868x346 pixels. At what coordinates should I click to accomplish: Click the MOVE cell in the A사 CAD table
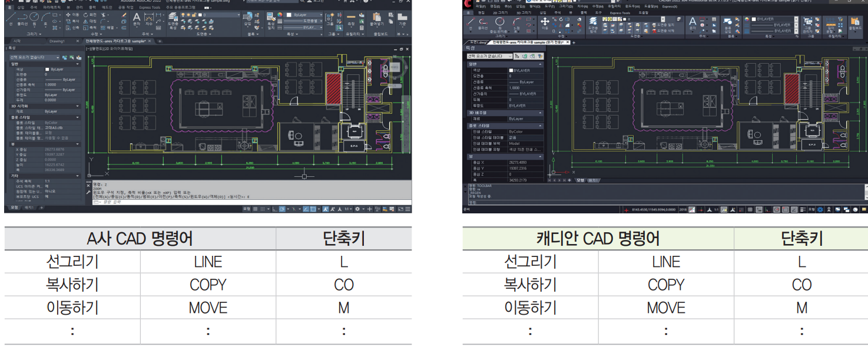(208, 308)
